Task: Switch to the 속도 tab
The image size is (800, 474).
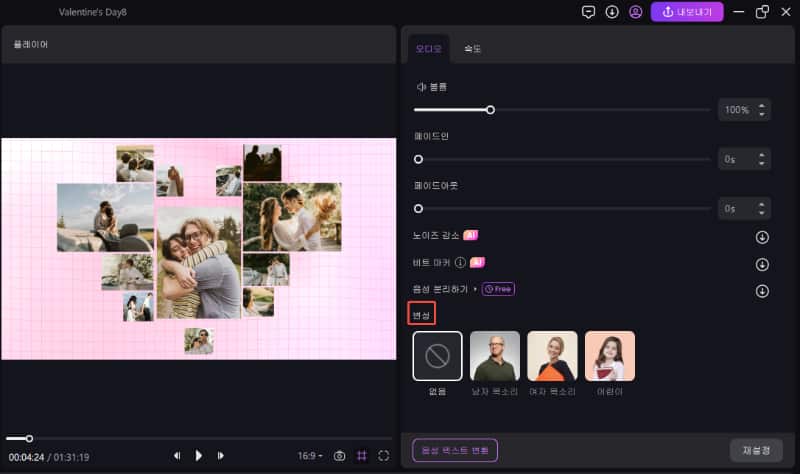Action: coord(472,49)
